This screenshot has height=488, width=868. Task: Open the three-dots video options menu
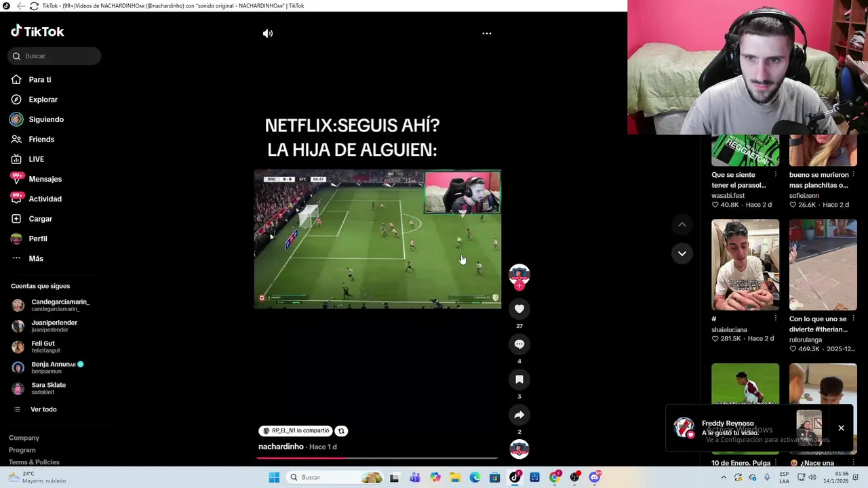pos(487,33)
